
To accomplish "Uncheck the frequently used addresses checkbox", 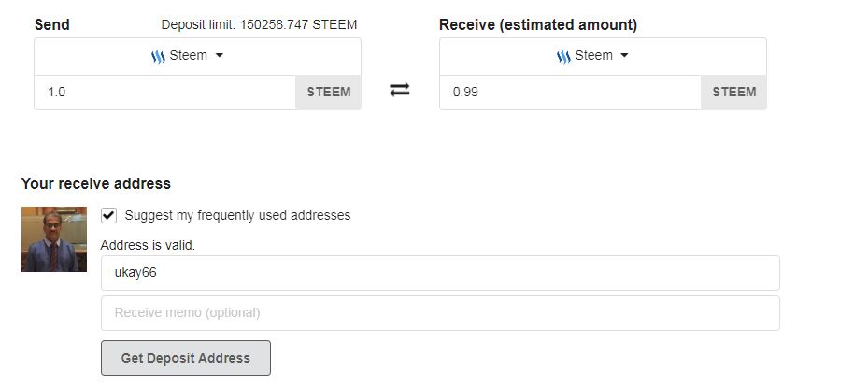I will (x=109, y=215).
